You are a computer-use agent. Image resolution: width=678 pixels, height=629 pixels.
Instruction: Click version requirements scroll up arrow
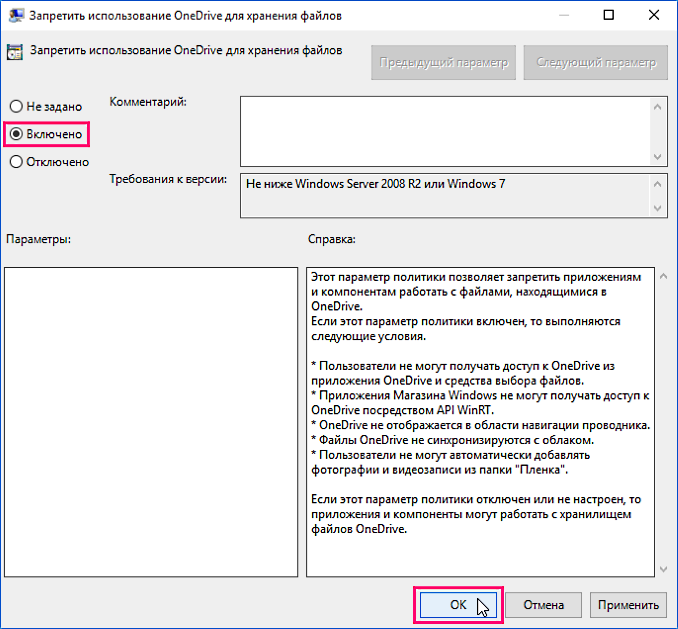point(658,184)
